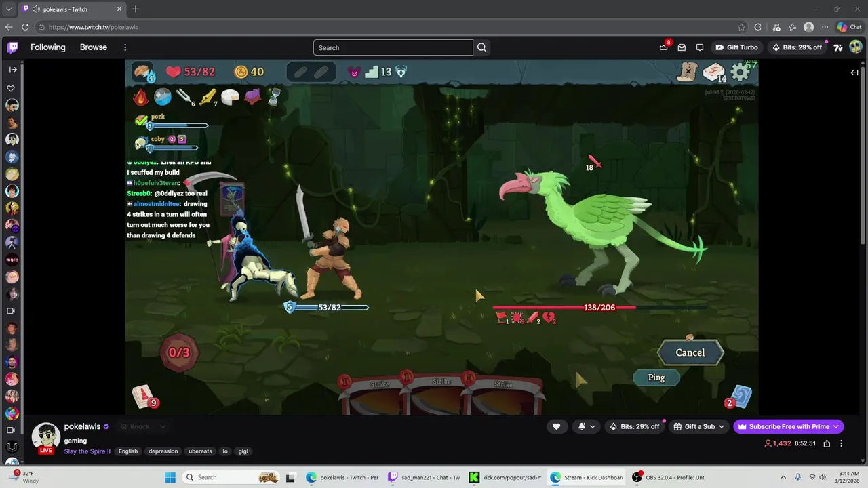The width and height of the screenshot is (868, 488).
Task: Open the Slay the Spire II category link
Action: coord(87,451)
